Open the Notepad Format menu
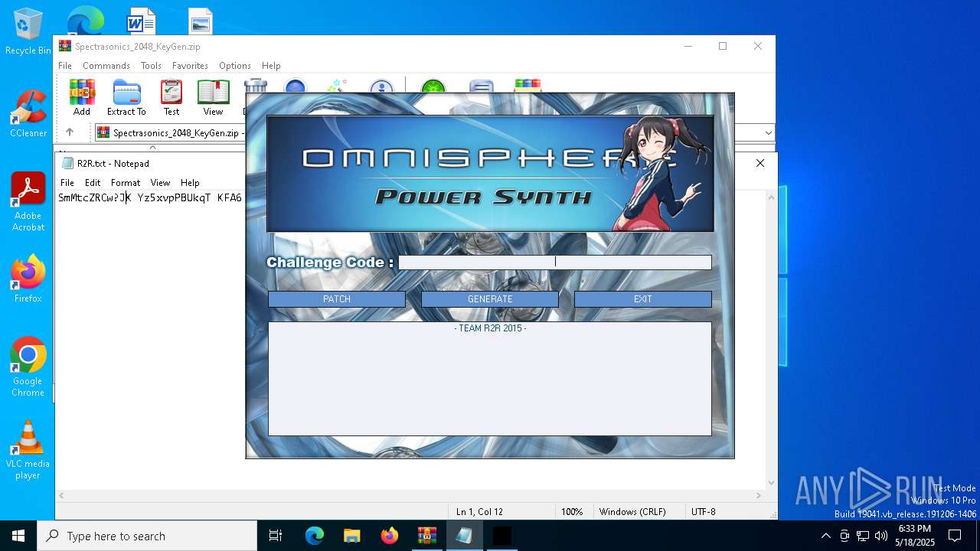980x551 pixels. (126, 183)
